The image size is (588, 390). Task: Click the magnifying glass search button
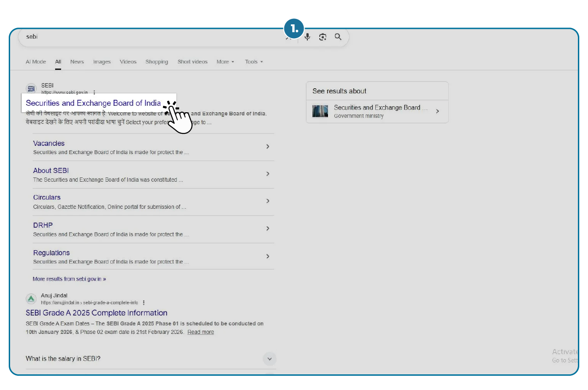click(338, 37)
